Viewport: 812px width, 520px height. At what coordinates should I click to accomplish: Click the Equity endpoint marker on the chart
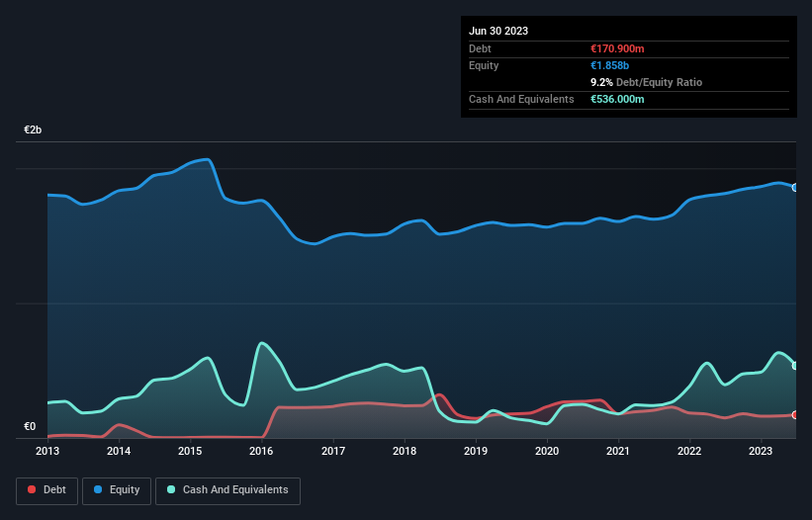(795, 188)
